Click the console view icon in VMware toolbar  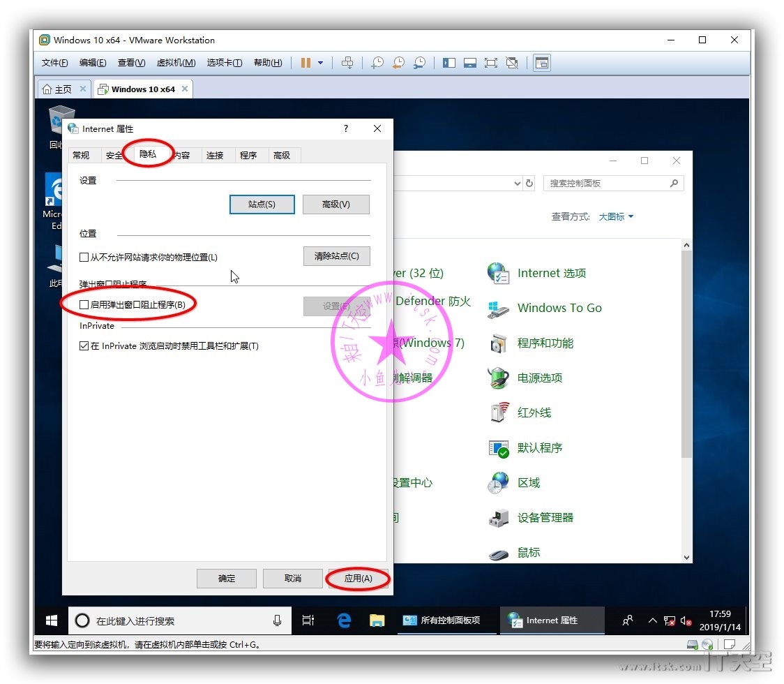(542, 63)
